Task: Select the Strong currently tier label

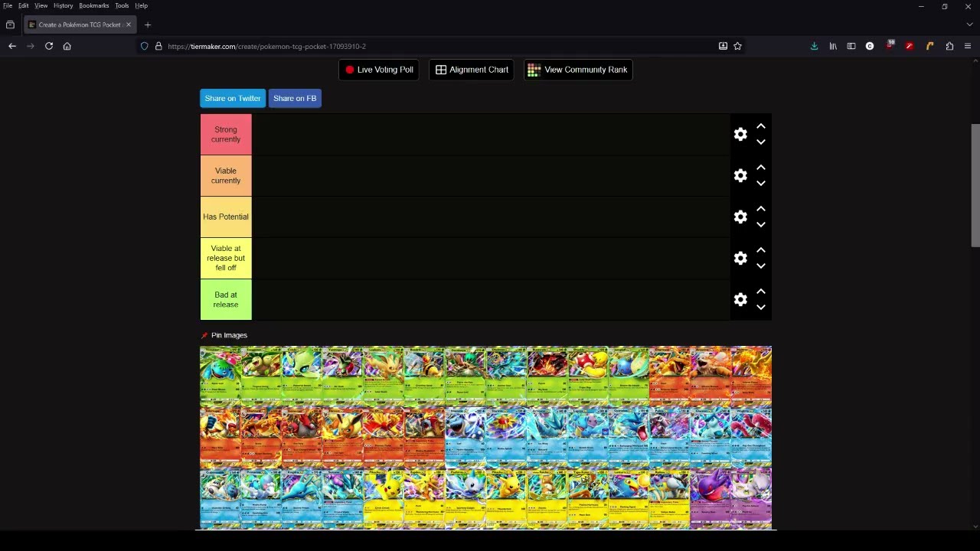Action: tap(226, 135)
